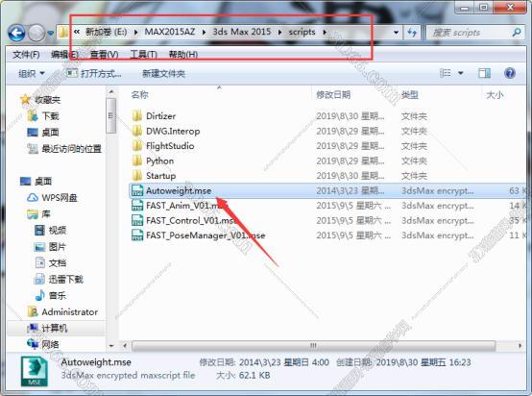Viewport: 532px width, 396px height.
Task: Select the Dirtizer folder
Action: pos(160,116)
